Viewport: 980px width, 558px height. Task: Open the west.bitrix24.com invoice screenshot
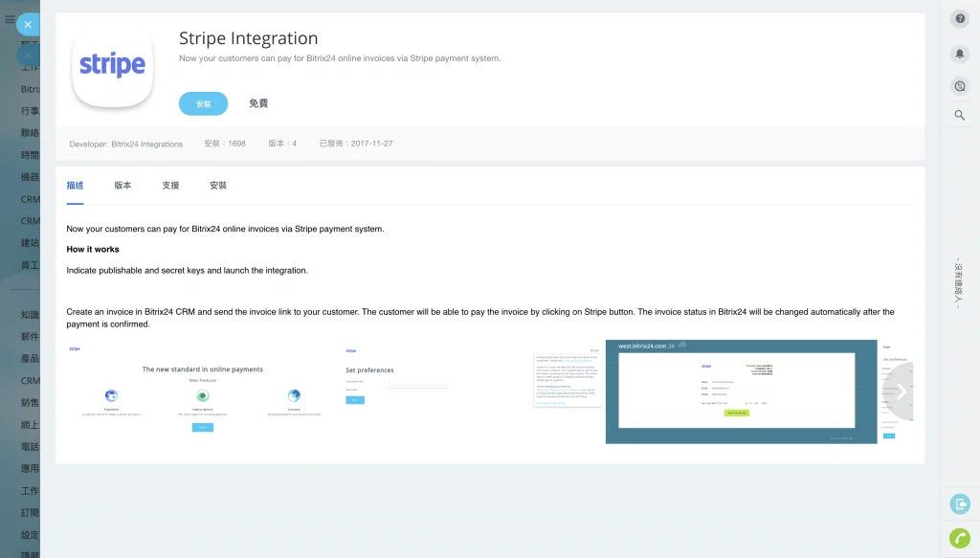point(742,391)
